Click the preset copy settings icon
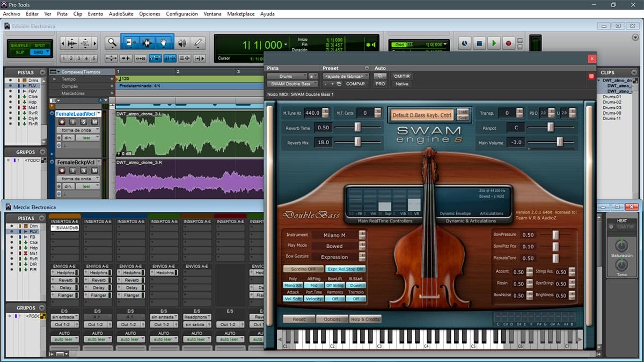 point(339,84)
